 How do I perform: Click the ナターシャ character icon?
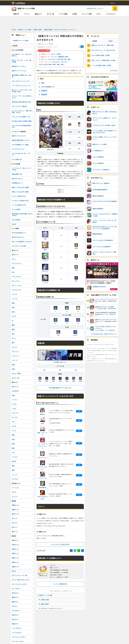point(45,267)
